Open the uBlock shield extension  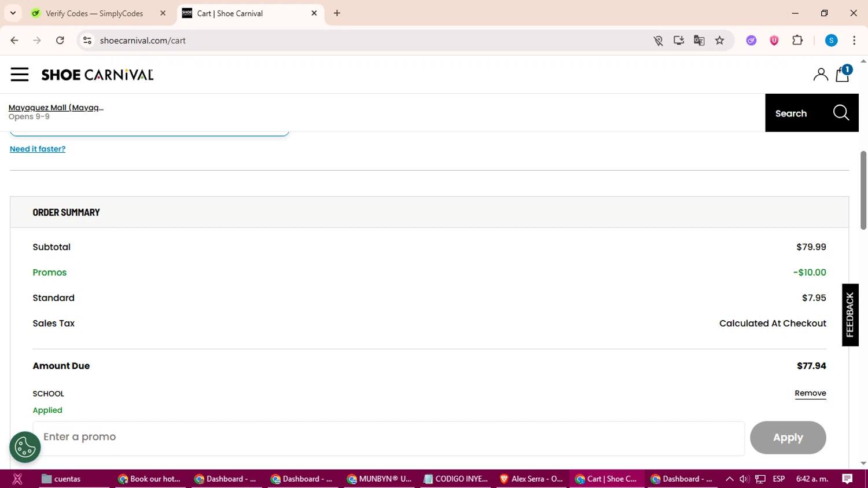[x=774, y=41]
